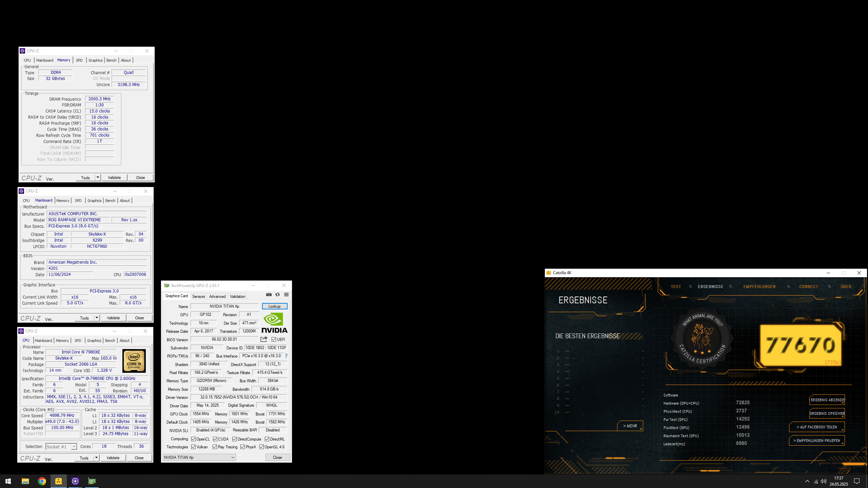Image resolution: width=868 pixels, height=488 pixels.
Task: Switch to Catzilla in the taskbar
Action: click(59, 481)
